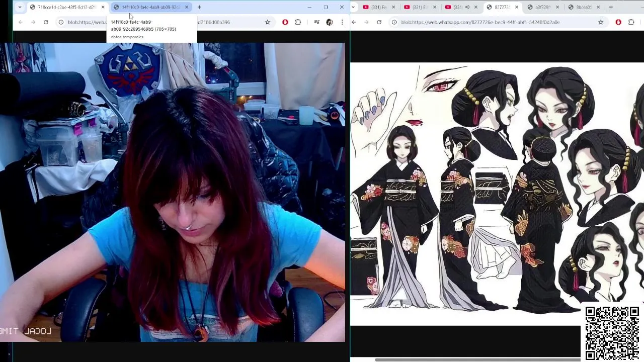This screenshot has width=644, height=362.
Task: Click the webcam image in left window
Action: (173, 192)
